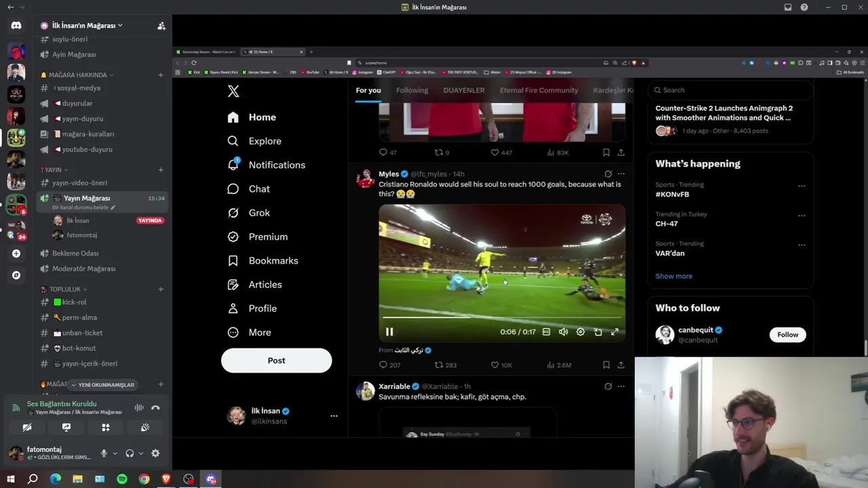Screen dimensions: 868x488
Task: Open picture-in-picture on video player
Action: (x=598, y=332)
